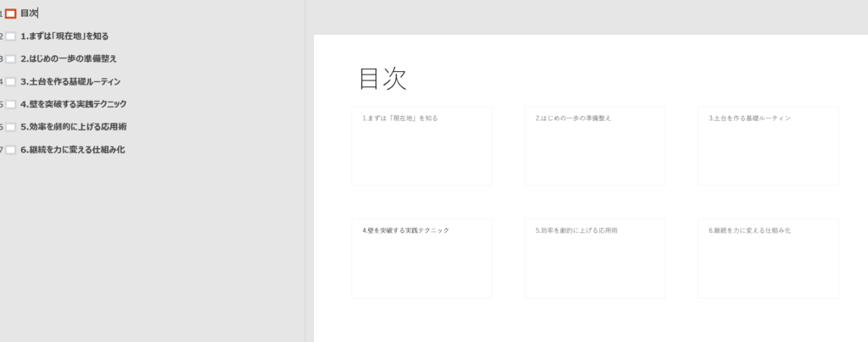Go to outline entry 3.土台を作る基礎ルーティン
This screenshot has height=342, width=868.
(x=70, y=82)
